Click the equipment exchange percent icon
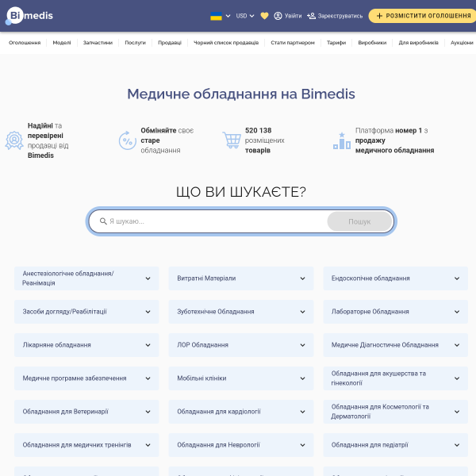This screenshot has height=476, width=476. click(127, 140)
